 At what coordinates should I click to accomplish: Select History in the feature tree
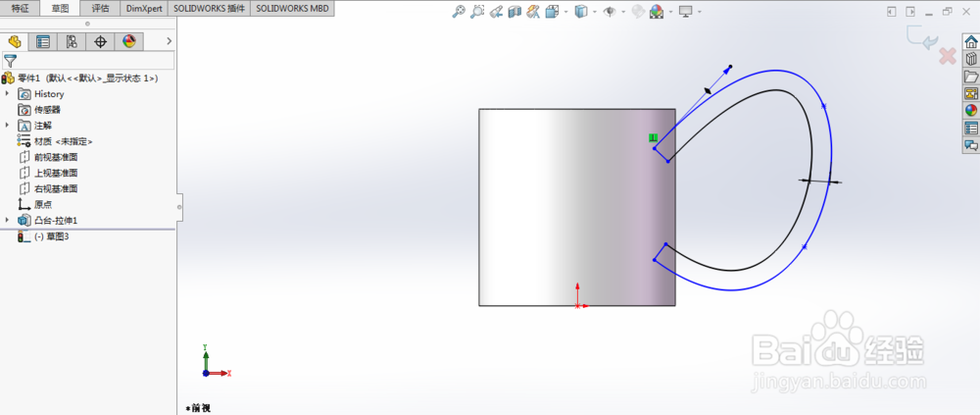tap(41, 94)
